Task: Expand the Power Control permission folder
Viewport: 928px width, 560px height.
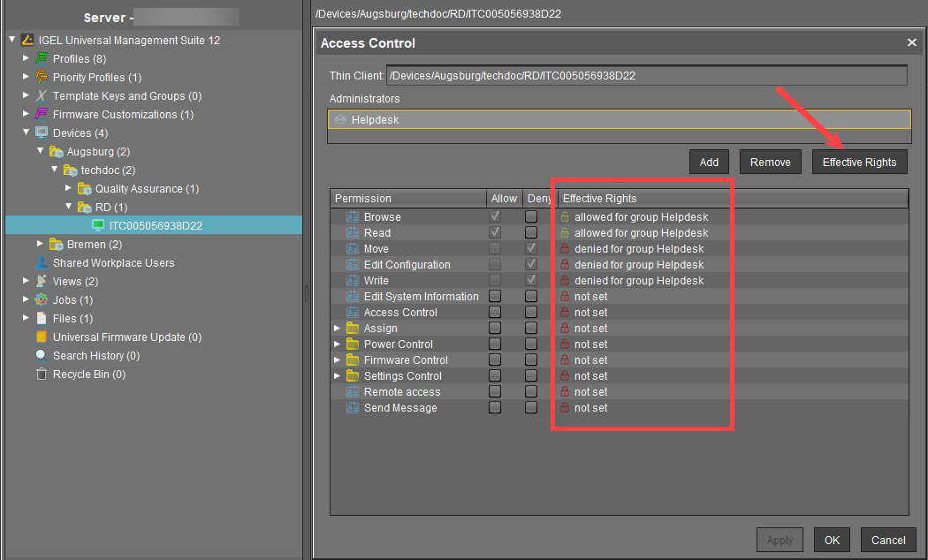Action: tap(337, 344)
